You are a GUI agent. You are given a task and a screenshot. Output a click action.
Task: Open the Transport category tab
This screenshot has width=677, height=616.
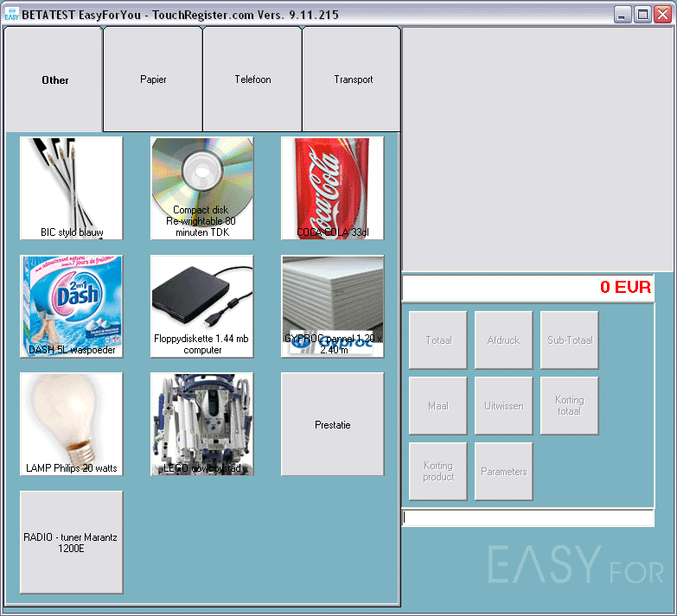coord(352,79)
